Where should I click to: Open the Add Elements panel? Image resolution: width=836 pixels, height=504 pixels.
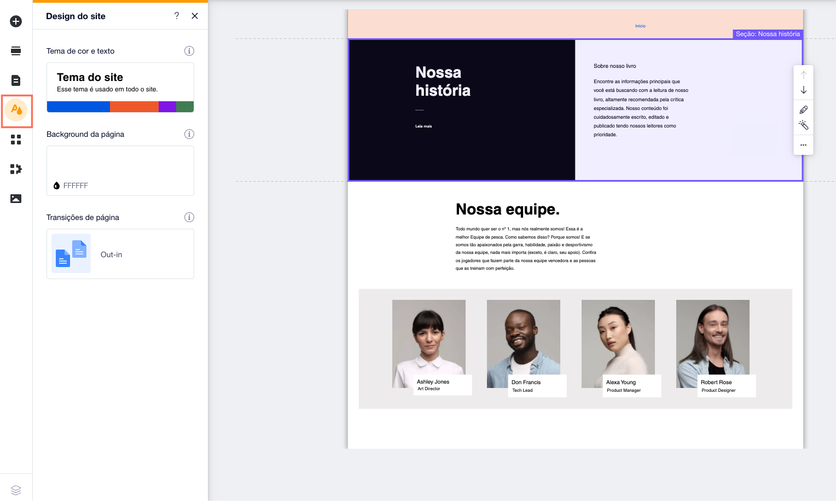pyautogui.click(x=16, y=21)
